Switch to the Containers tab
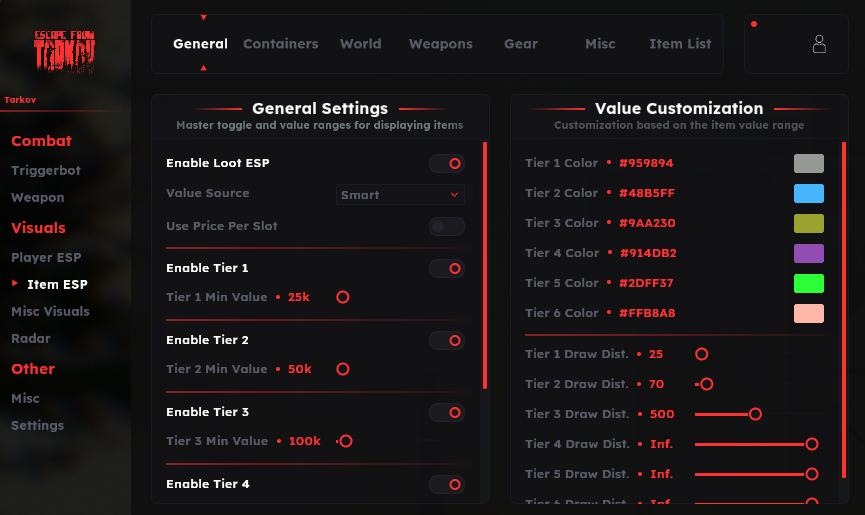This screenshot has width=865, height=515. coord(280,44)
